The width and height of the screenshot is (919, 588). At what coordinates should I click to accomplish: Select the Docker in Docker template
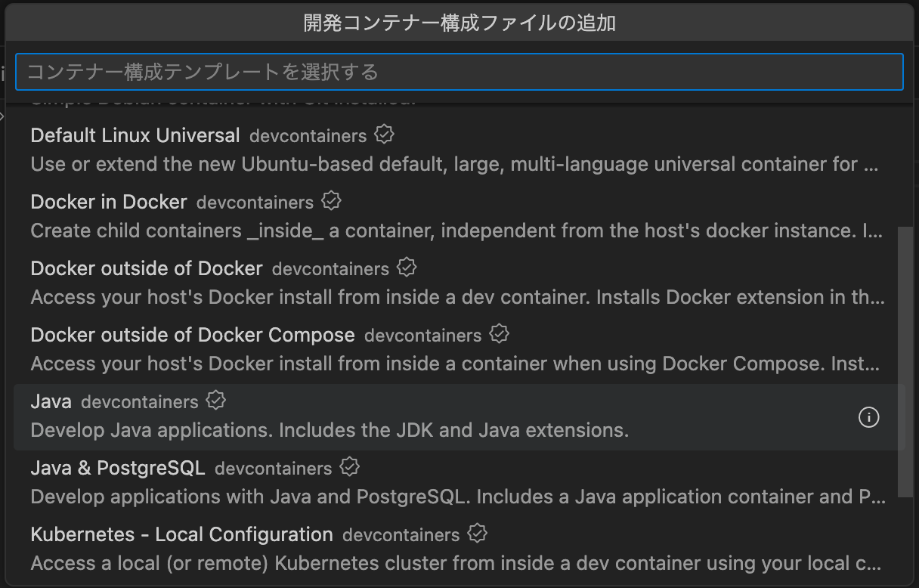pyautogui.click(x=108, y=202)
